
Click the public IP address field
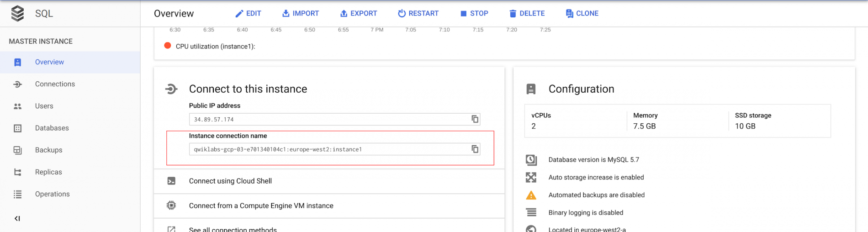pos(334,119)
